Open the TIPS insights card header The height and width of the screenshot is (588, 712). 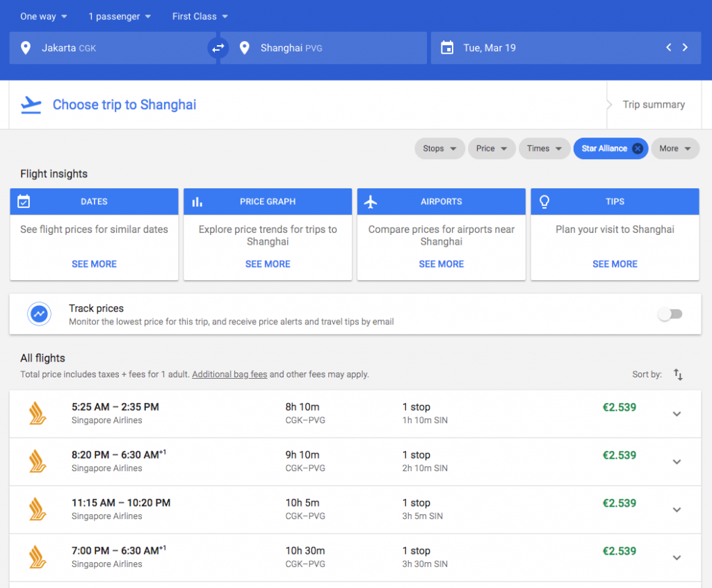pyautogui.click(x=615, y=202)
